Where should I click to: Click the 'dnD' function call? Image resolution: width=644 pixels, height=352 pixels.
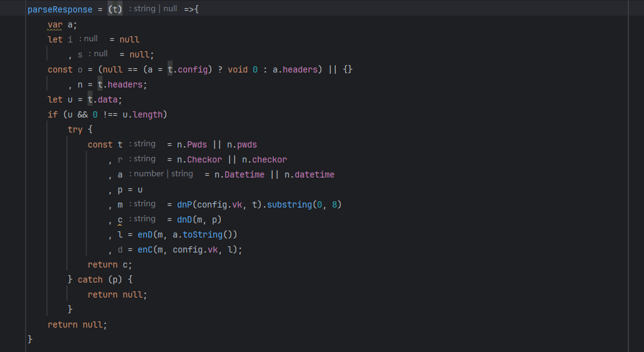tap(184, 219)
